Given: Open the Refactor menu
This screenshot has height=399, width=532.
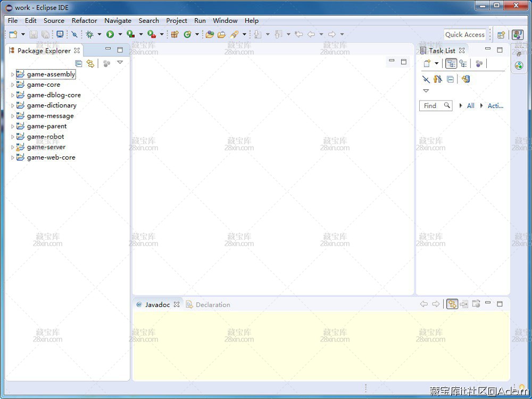Looking at the screenshot, I should pos(85,21).
